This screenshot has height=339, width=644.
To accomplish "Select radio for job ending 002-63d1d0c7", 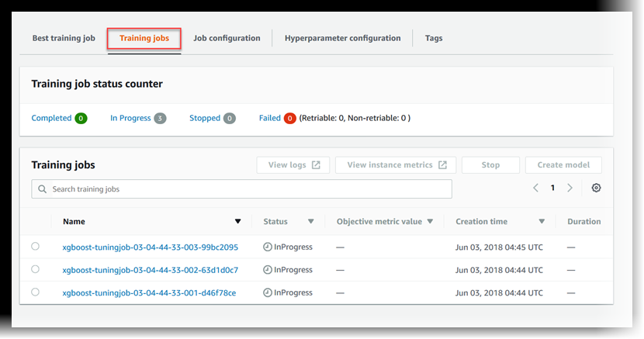I will tap(35, 269).
